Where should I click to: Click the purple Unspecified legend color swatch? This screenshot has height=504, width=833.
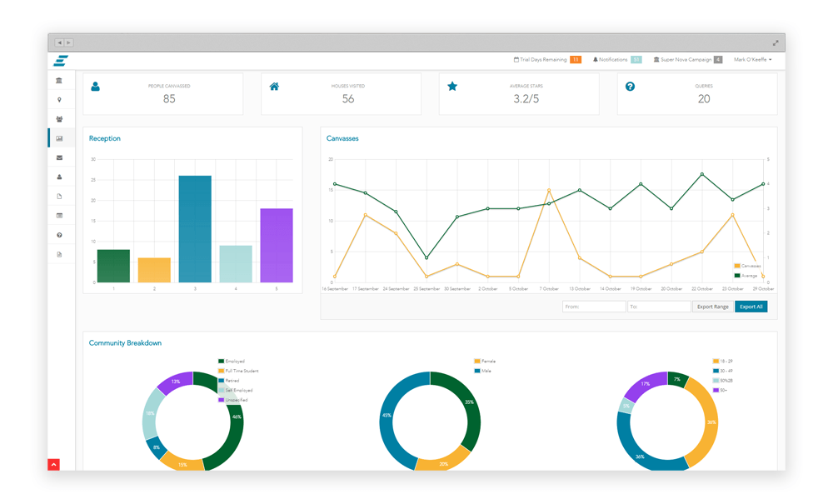pos(221,400)
